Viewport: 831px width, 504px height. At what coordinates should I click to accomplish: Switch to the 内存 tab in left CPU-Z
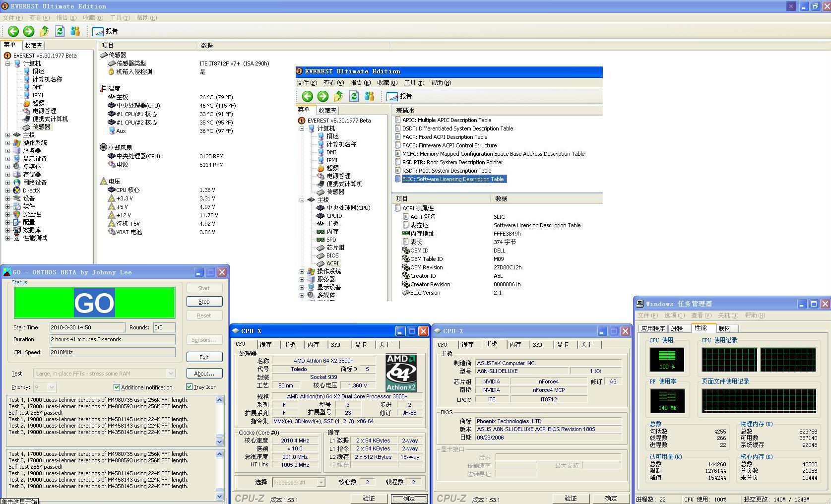click(313, 345)
